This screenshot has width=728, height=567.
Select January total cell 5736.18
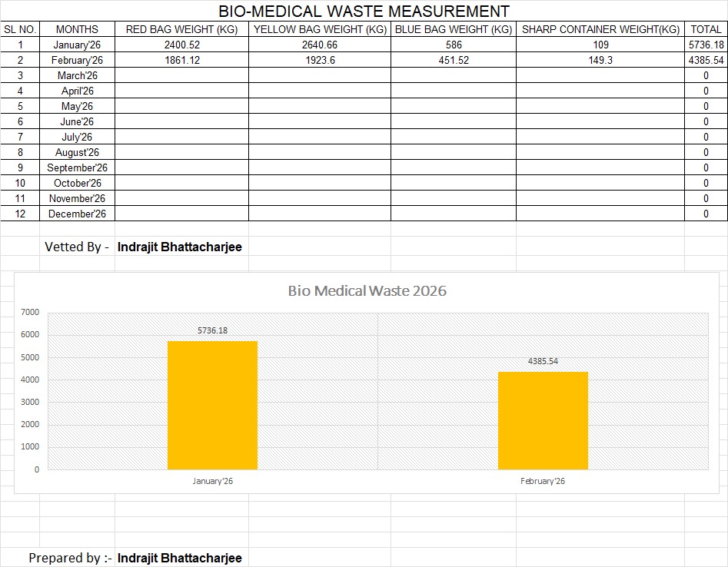pos(706,45)
